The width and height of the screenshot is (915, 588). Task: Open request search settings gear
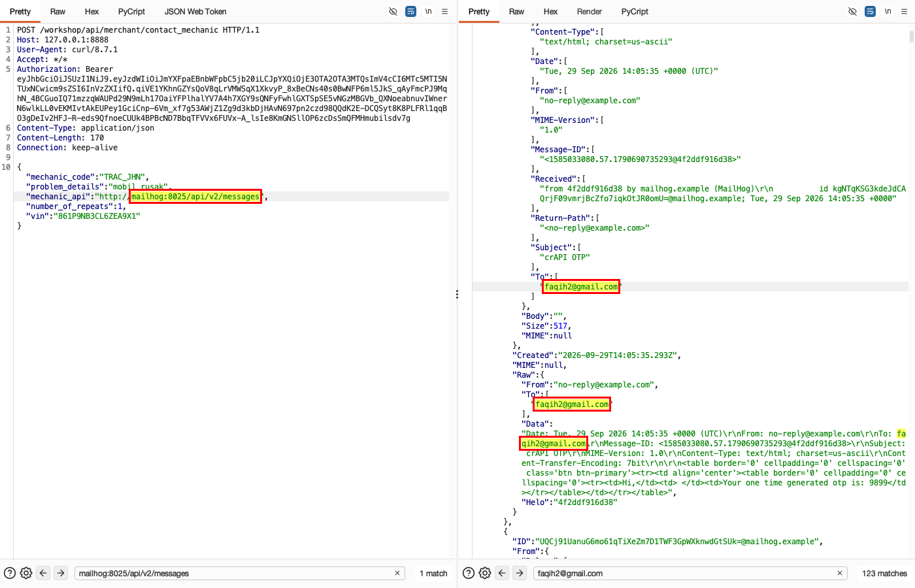click(x=26, y=573)
